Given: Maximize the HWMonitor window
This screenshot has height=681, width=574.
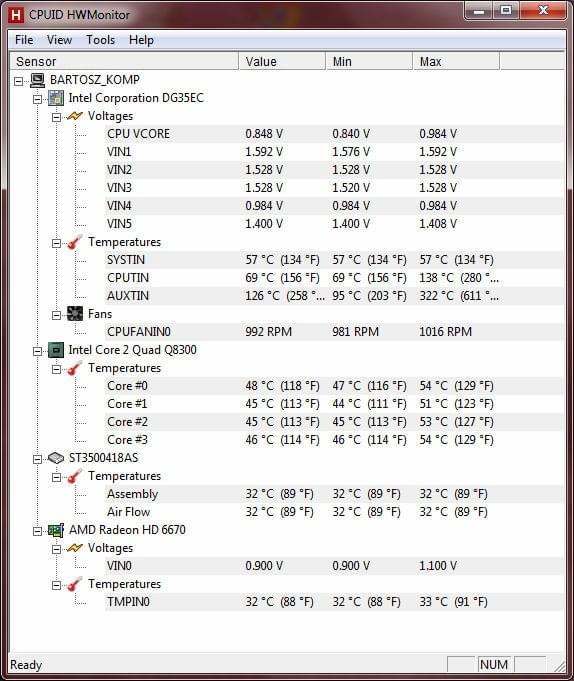Looking at the screenshot, I should pyautogui.click(x=506, y=11).
